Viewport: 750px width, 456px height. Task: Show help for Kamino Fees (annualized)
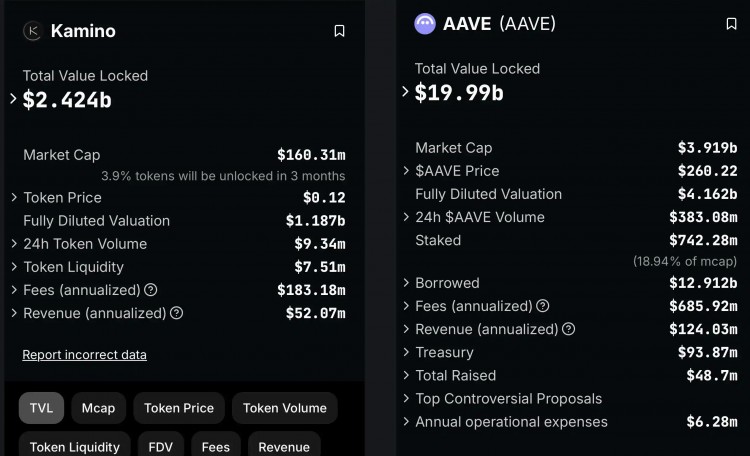pyautogui.click(x=150, y=290)
